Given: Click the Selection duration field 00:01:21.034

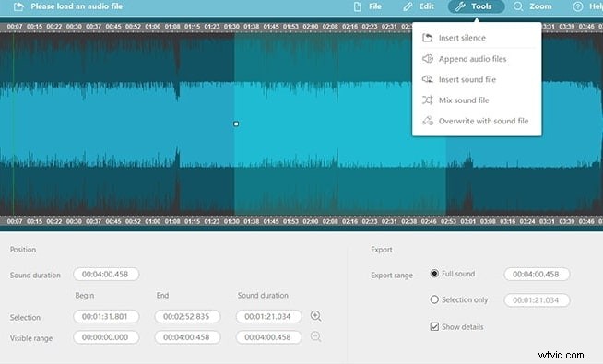Looking at the screenshot, I should click(268, 316).
